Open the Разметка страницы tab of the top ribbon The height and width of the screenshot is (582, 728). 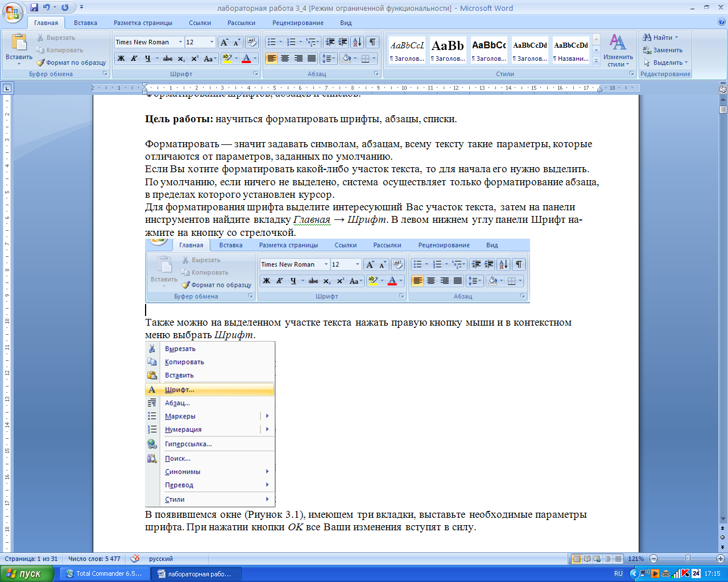[143, 23]
